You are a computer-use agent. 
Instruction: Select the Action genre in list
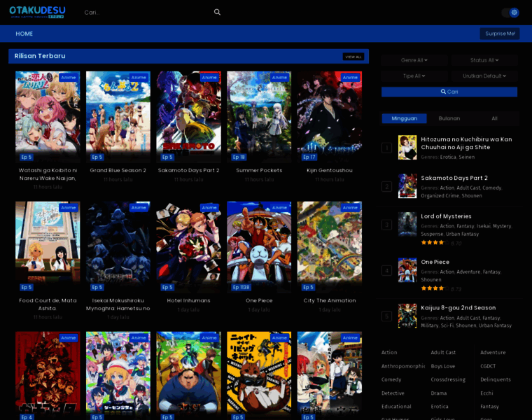(388, 353)
